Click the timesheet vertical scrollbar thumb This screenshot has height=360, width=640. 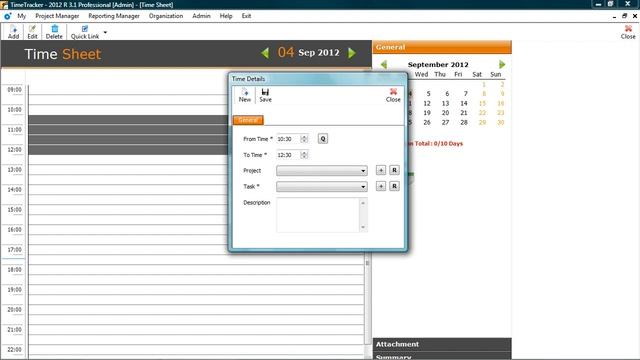coord(367,264)
